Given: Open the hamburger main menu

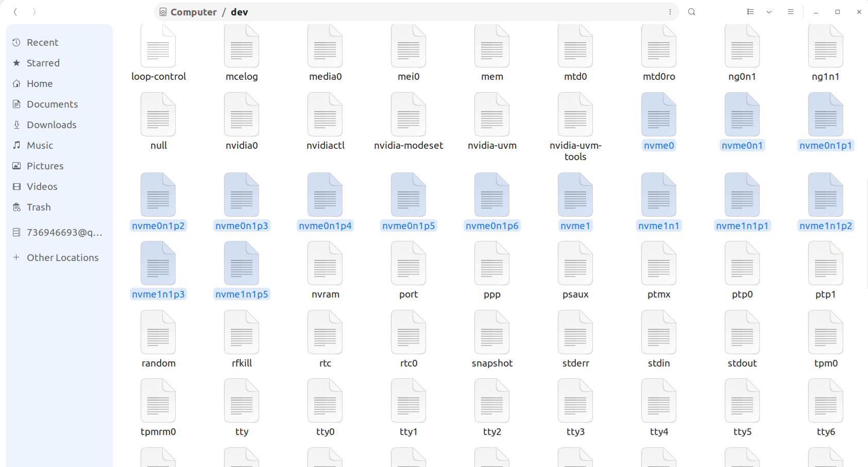Looking at the screenshot, I should tap(790, 12).
